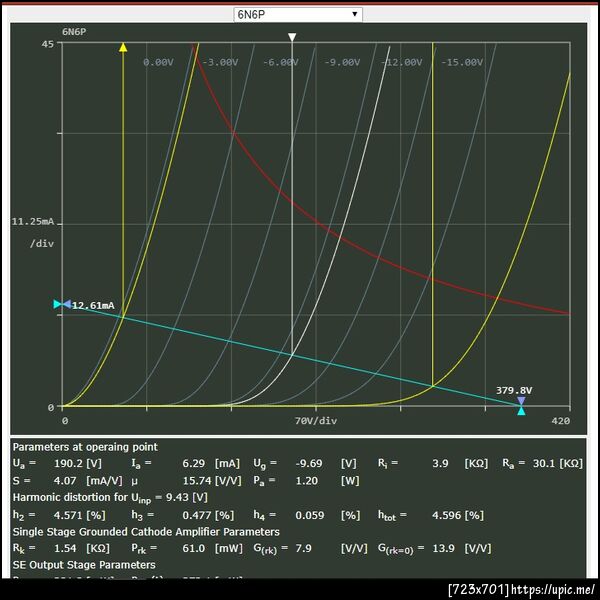Click the cyan supply voltage marker triangle
Viewport: 600px width, 600px height.
pyautogui.click(x=521, y=411)
